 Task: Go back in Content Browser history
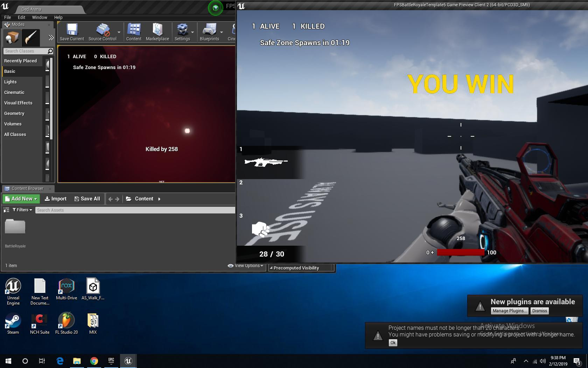(x=111, y=199)
